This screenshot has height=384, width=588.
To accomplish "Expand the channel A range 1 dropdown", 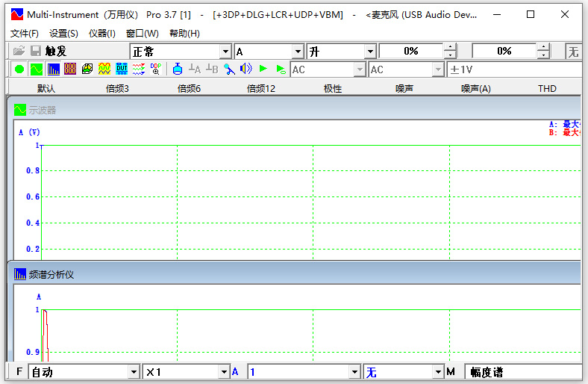I will [x=354, y=372].
